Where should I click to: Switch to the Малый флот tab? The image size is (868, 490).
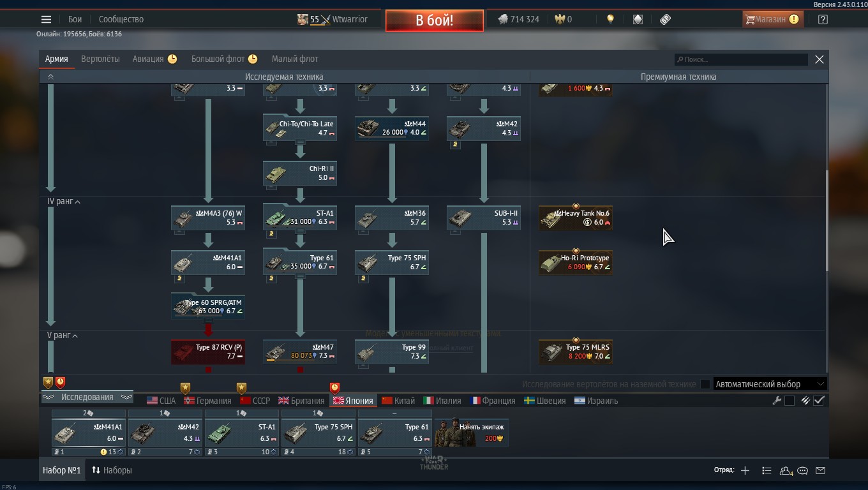[295, 59]
